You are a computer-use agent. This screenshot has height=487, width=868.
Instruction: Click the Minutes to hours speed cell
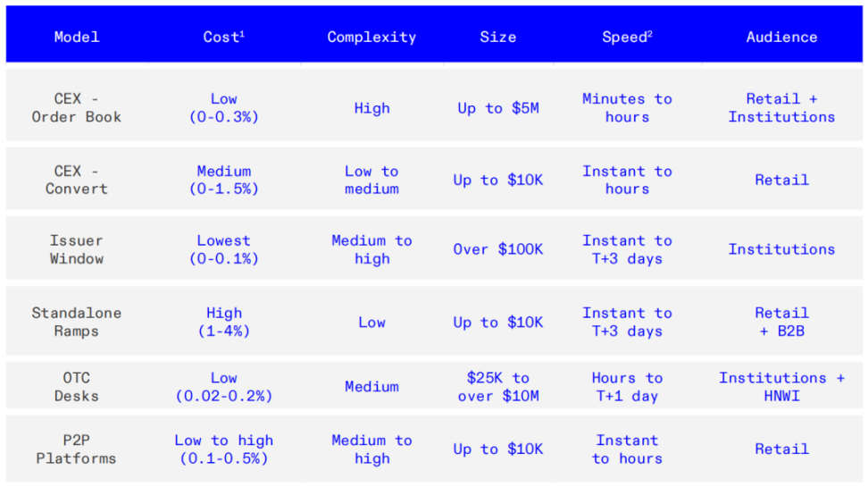[x=626, y=108]
